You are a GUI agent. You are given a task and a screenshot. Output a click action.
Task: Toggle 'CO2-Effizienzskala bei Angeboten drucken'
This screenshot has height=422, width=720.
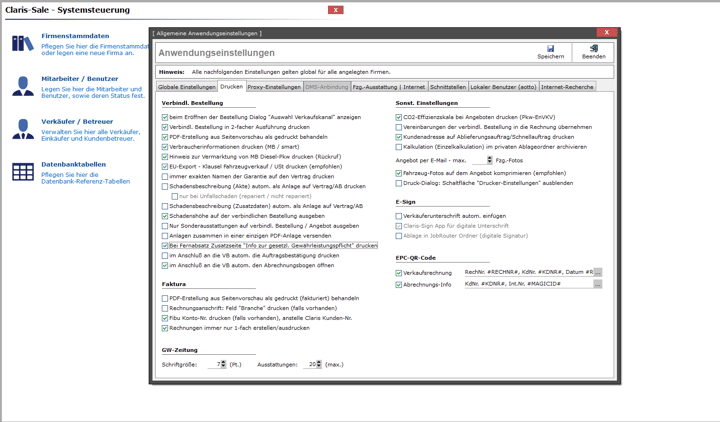[399, 117]
